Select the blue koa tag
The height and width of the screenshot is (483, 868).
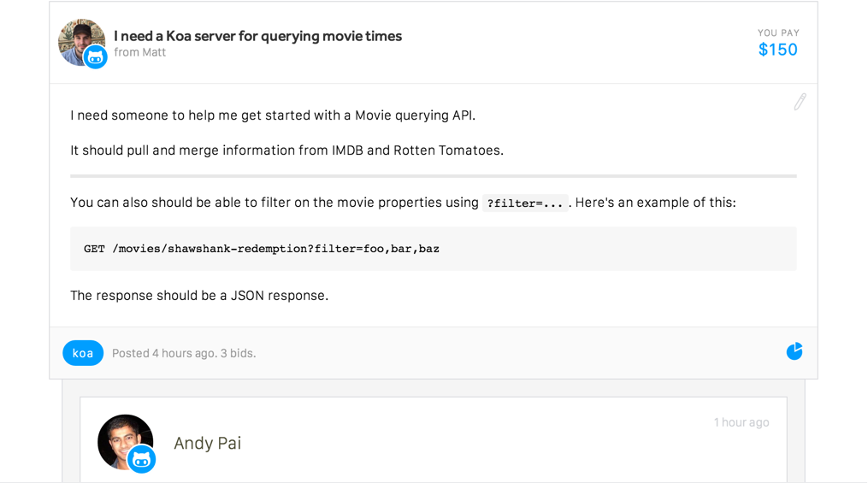(83, 353)
